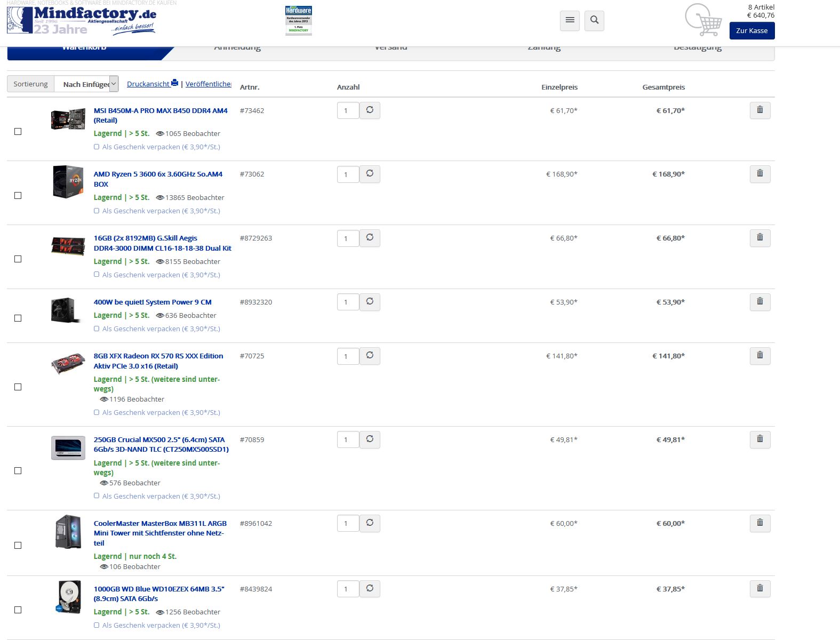This screenshot has width=840, height=640.
Task: Delete WD Blue hard drive from cart
Action: 760,589
